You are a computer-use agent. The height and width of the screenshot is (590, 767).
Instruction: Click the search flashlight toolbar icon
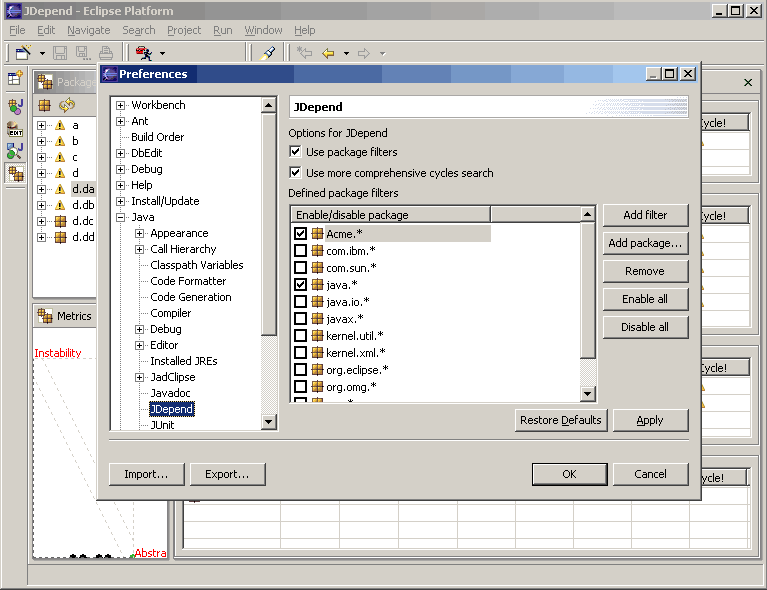pyautogui.click(x=267, y=52)
